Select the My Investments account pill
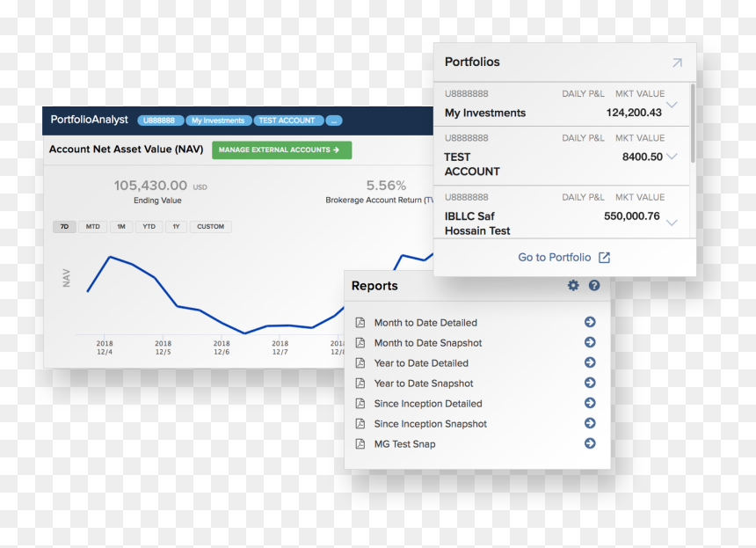Screen dimensions: 756x548 point(218,121)
